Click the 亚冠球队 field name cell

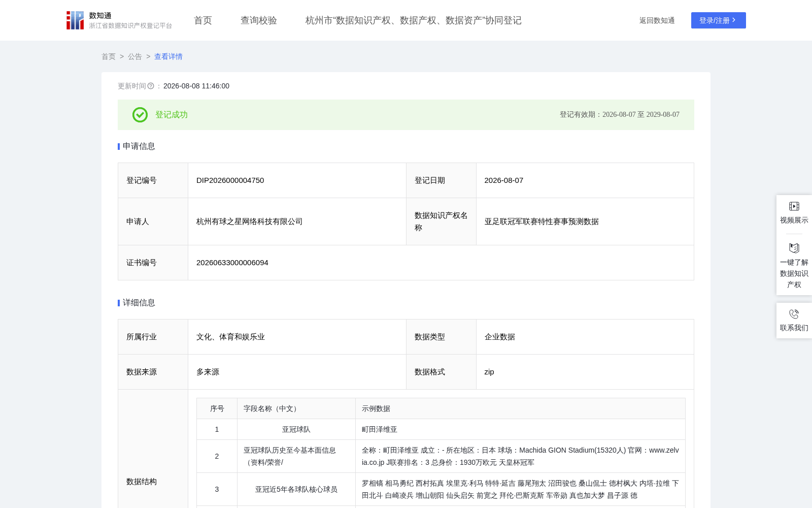coord(296,429)
